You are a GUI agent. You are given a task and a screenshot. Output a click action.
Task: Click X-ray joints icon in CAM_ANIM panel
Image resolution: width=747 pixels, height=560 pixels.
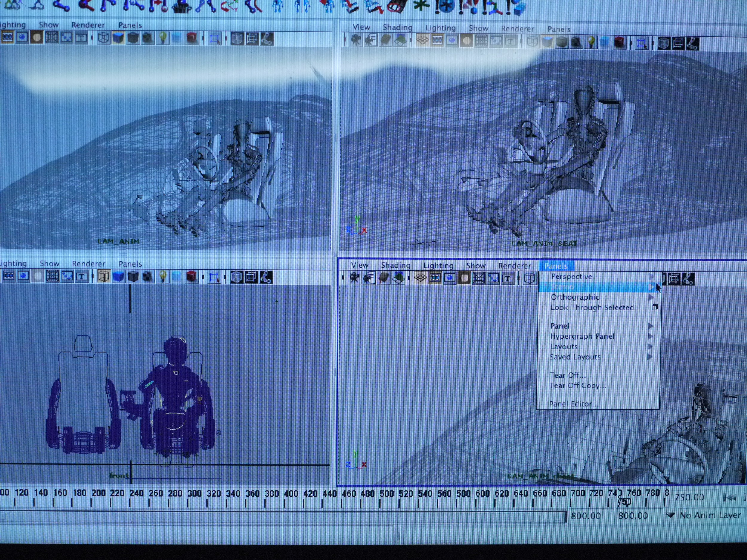pos(267,39)
